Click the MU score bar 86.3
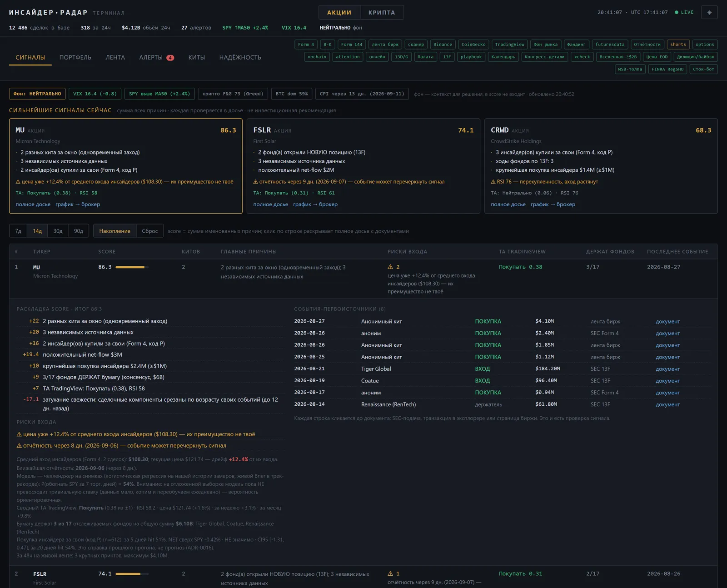 click(x=132, y=267)
